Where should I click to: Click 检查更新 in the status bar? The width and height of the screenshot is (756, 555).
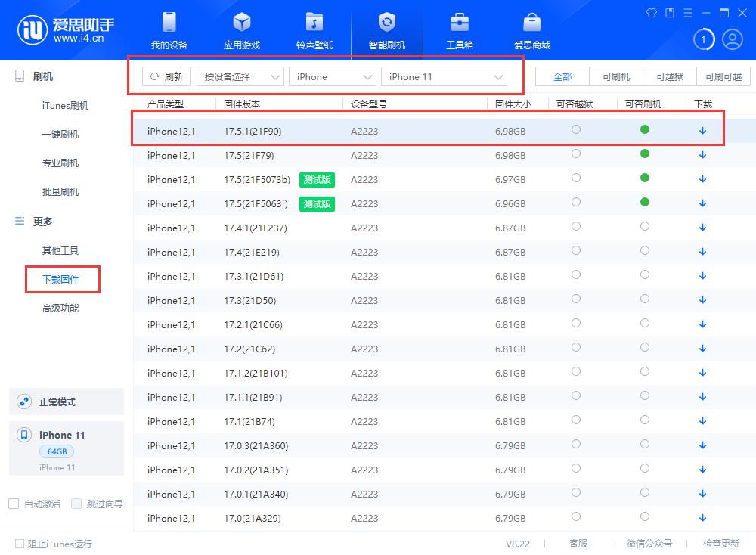point(720,544)
